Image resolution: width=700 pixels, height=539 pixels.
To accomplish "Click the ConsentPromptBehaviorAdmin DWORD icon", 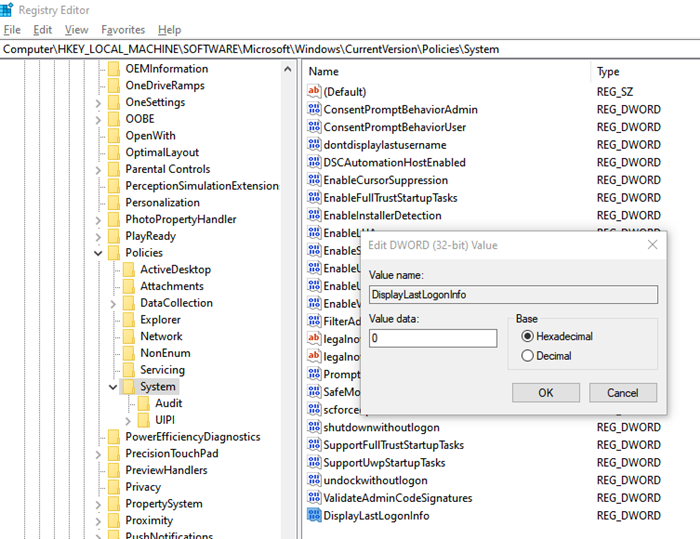I will click(314, 109).
